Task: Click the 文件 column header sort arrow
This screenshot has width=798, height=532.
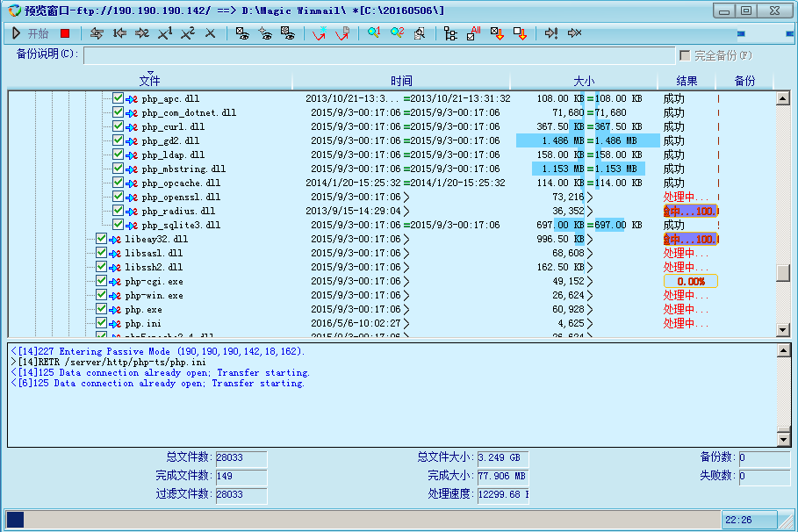Action: pyautogui.click(x=150, y=73)
